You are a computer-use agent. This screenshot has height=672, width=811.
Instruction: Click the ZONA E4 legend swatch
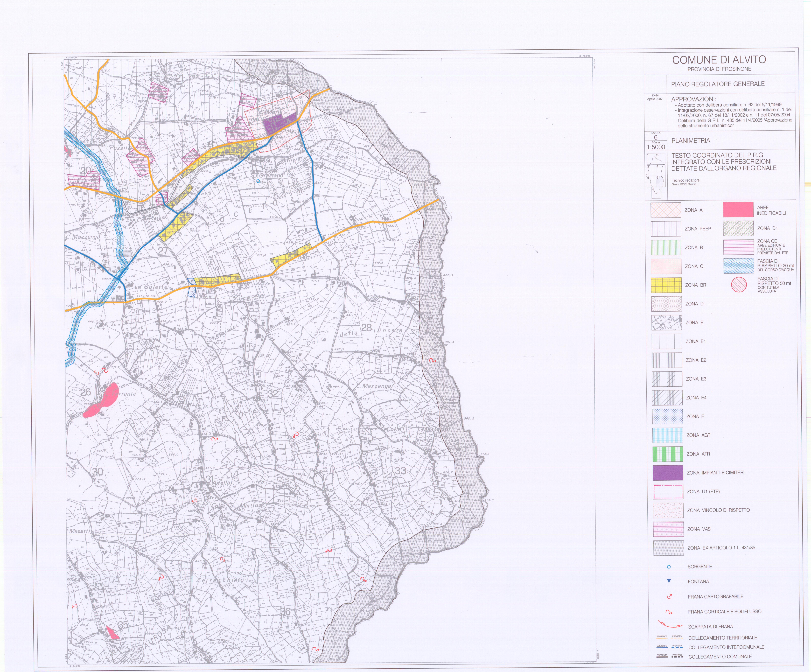pos(667,398)
